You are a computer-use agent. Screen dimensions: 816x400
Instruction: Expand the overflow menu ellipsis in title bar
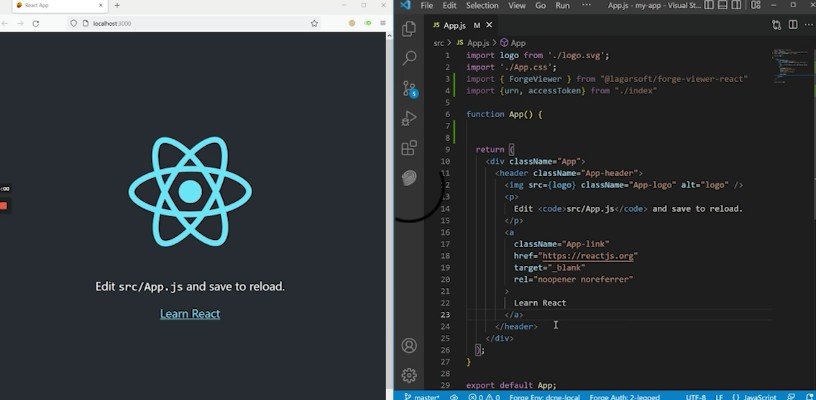586,5
